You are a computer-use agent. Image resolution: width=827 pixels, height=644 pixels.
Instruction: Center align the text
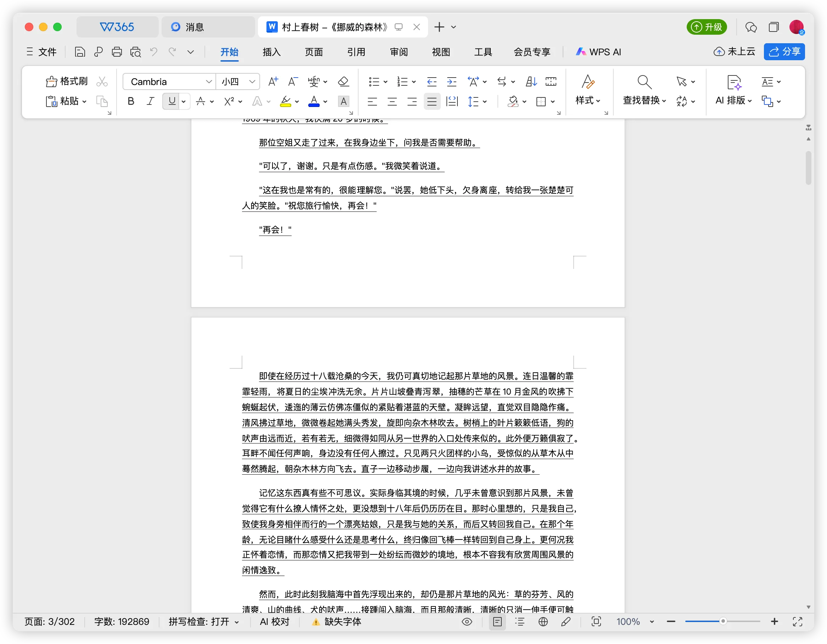click(392, 101)
